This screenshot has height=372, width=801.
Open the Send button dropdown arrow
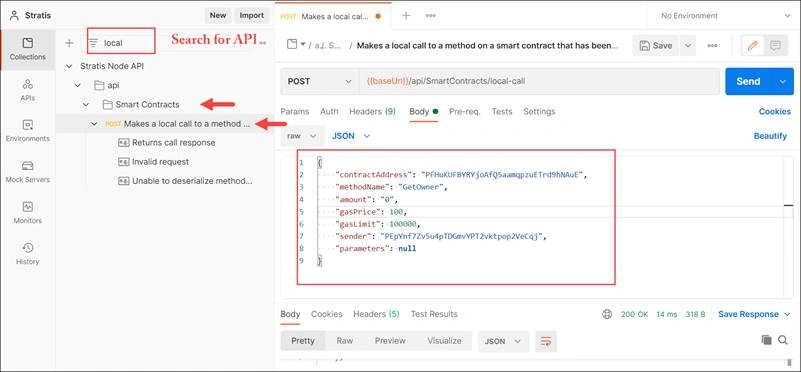click(x=782, y=81)
